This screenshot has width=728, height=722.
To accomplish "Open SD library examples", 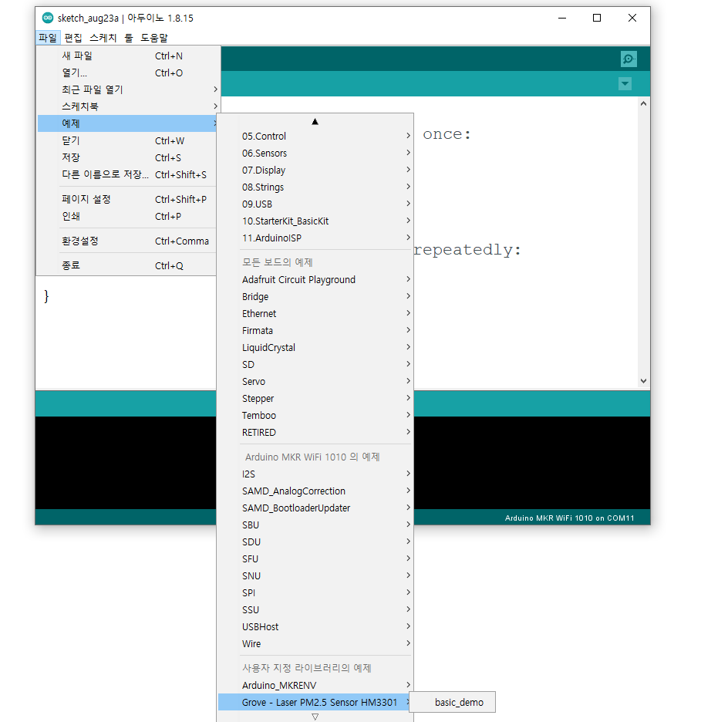I will (315, 365).
